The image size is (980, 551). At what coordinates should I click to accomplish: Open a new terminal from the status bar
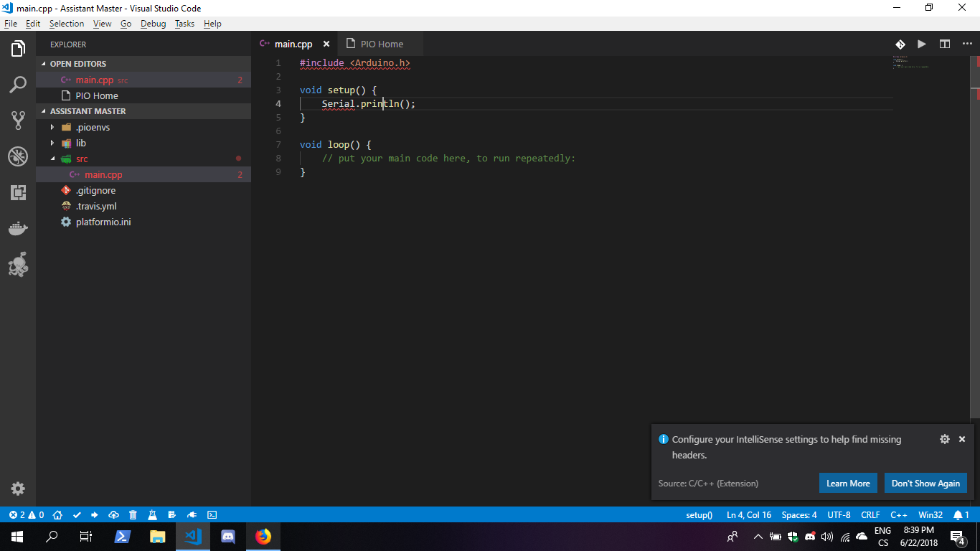coord(212,514)
